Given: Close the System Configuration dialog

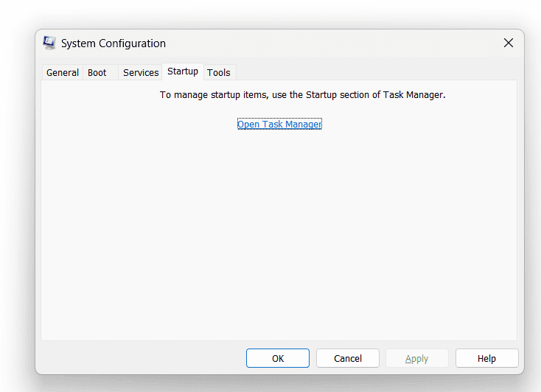Looking at the screenshot, I should pyautogui.click(x=508, y=43).
